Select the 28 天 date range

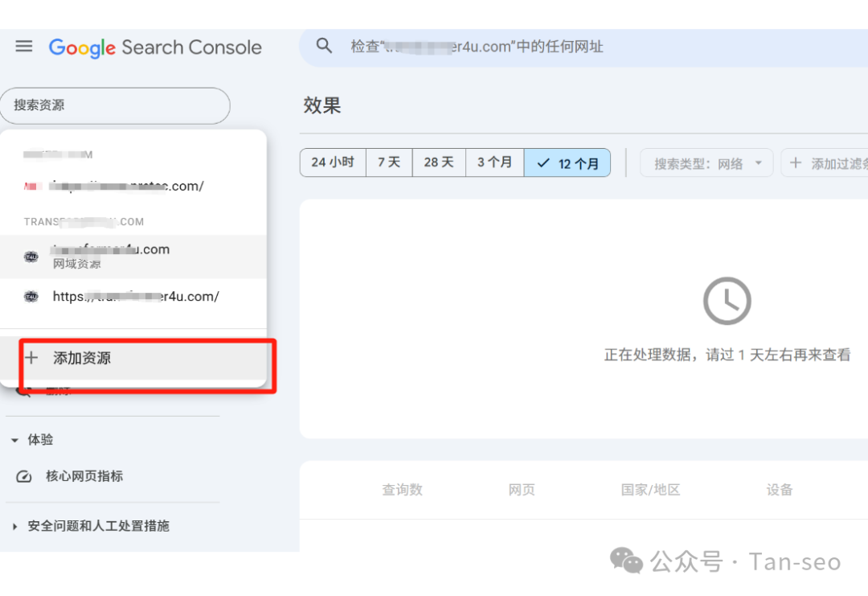point(439,162)
